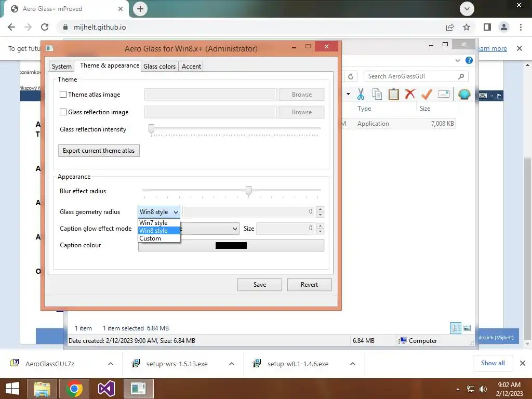Reload the Chrome page
The width and height of the screenshot is (532, 399).
[45, 27]
